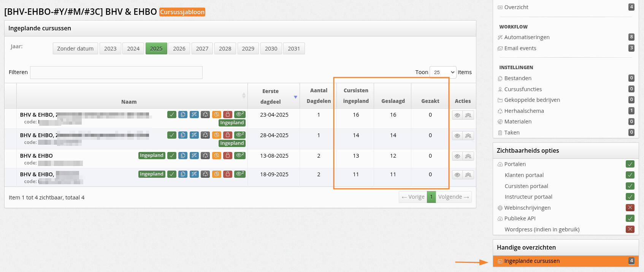The height and width of the screenshot is (272, 644).
Task: Click the Filteren text input field
Action: tap(116, 73)
